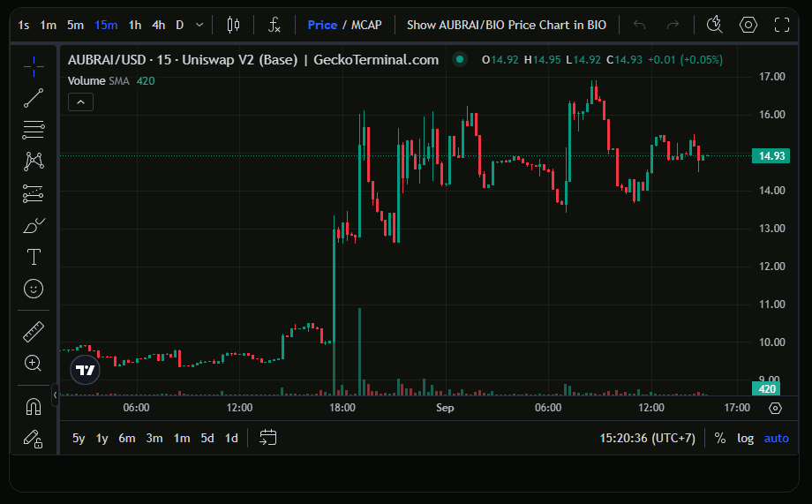Image resolution: width=812 pixels, height=504 pixels.
Task: Switch to the 4h timeframe
Action: click(x=159, y=25)
